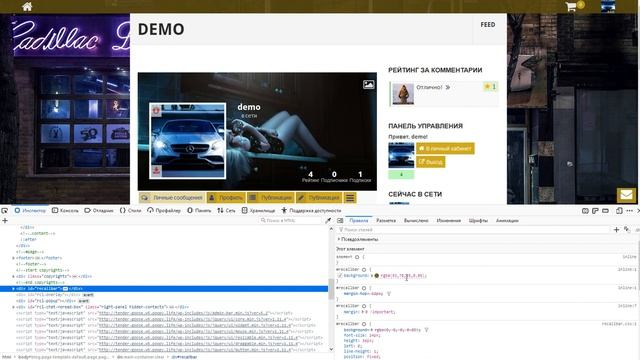Open the Хранилище storage tab
The image size is (640, 360).
coord(258,211)
